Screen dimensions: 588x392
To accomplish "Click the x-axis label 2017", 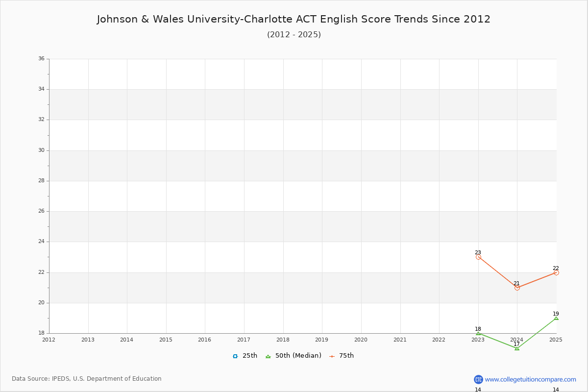I will pos(244,339).
